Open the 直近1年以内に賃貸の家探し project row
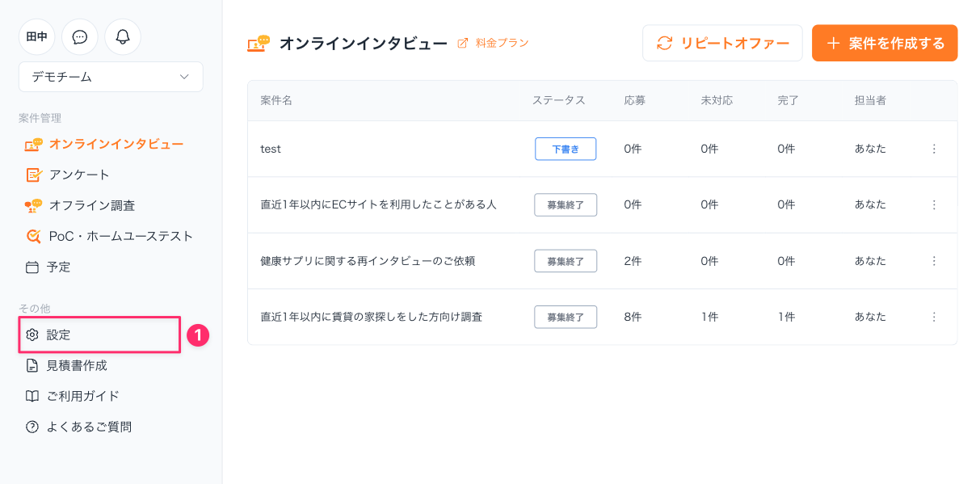The width and height of the screenshot is (980, 484). click(372, 317)
